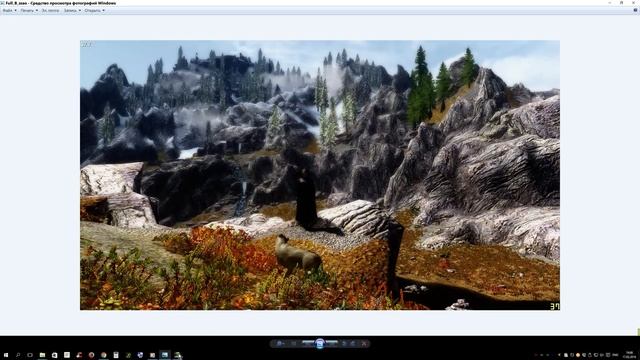This screenshot has height=360, width=640.
Task: Go to the next photo
Action: pyautogui.click(x=332, y=344)
